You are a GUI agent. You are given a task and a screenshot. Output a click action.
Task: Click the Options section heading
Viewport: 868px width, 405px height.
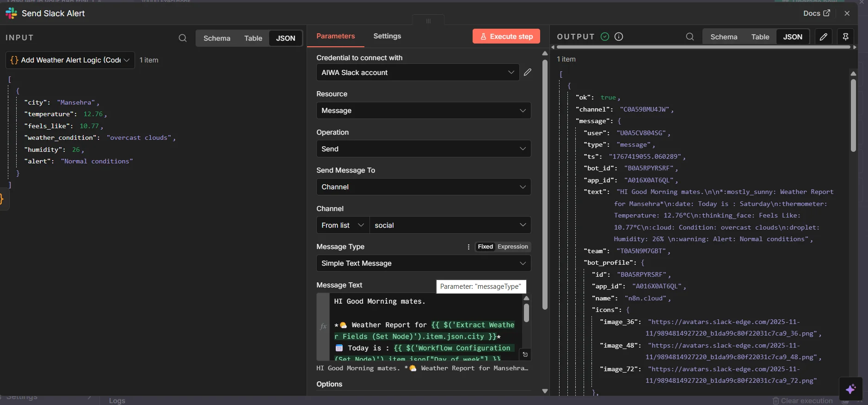tap(329, 384)
